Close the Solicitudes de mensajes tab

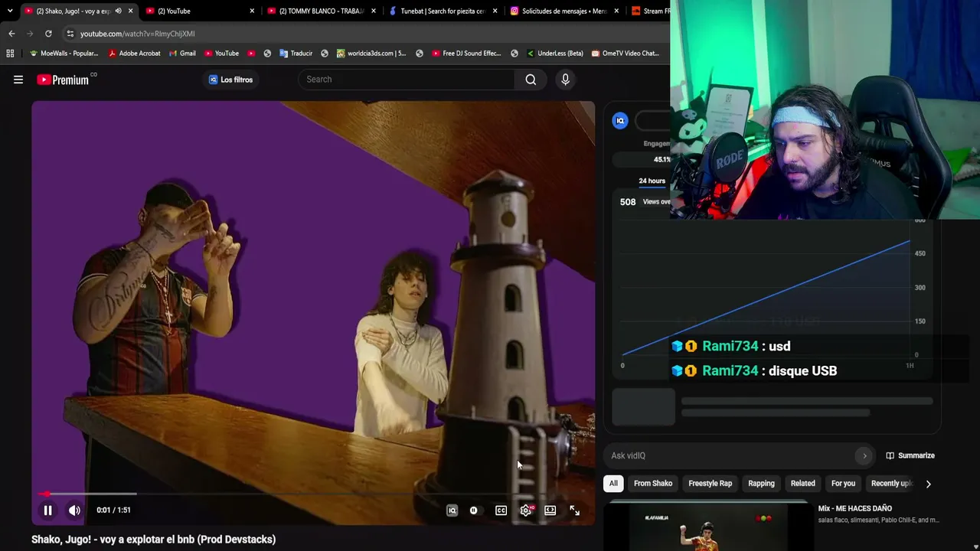(x=616, y=11)
